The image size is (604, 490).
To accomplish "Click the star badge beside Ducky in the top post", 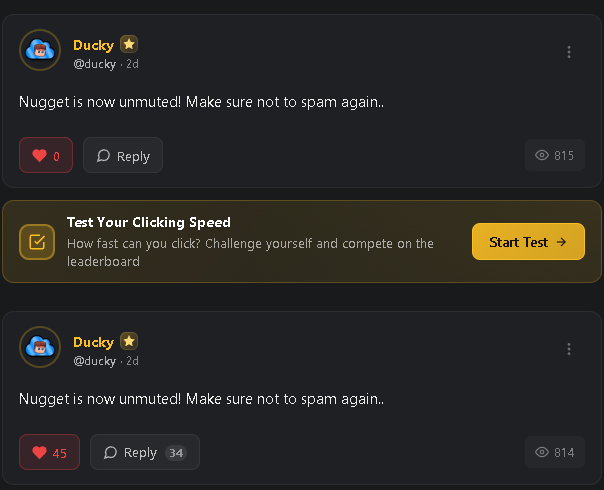I will (129, 44).
